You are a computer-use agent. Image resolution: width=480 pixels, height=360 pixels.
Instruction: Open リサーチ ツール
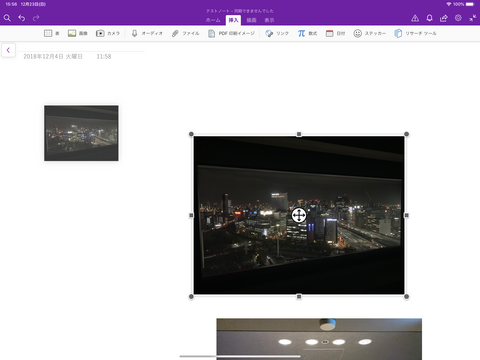[x=415, y=33]
